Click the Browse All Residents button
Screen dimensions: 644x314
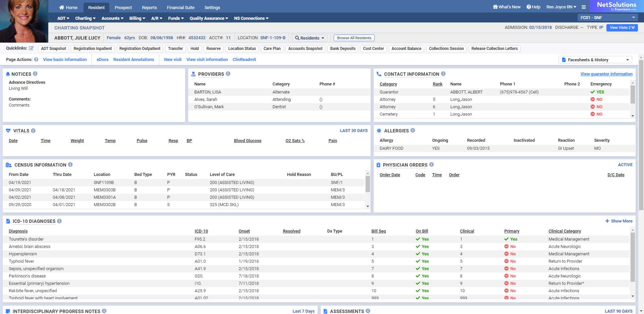click(354, 38)
